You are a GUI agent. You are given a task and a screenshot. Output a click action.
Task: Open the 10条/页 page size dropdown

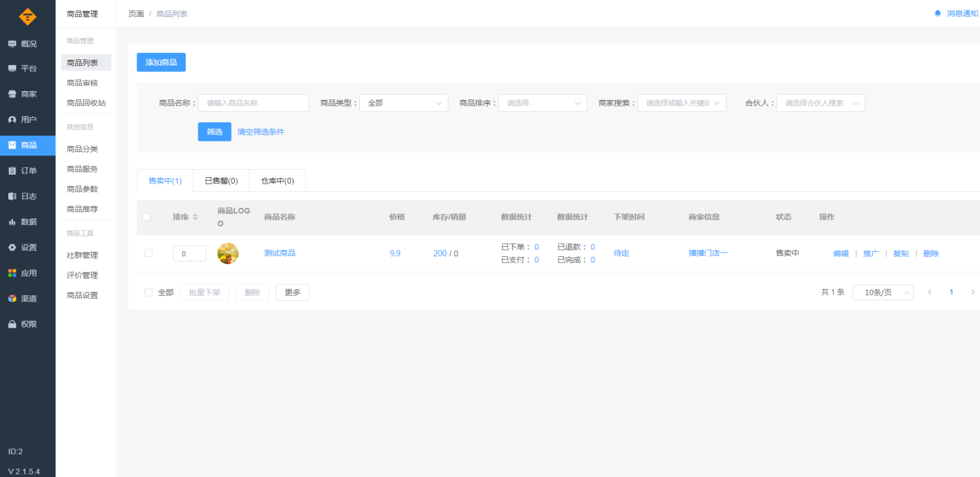tap(883, 292)
